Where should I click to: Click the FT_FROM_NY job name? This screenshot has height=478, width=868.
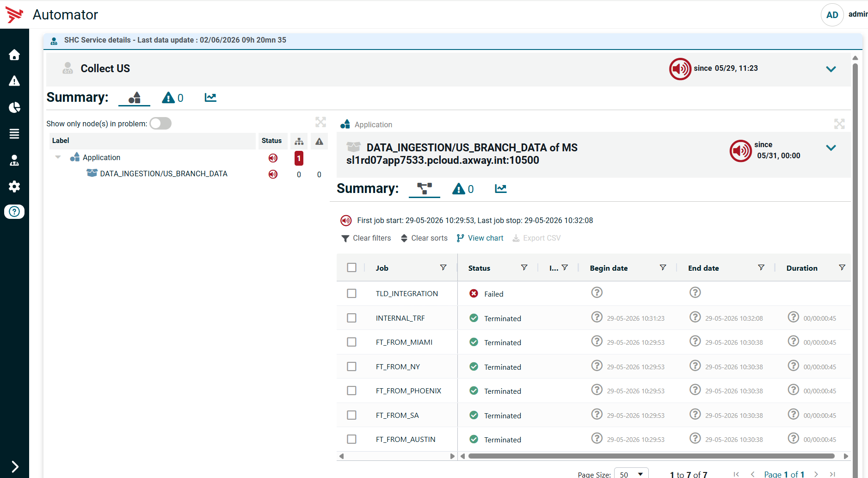pyautogui.click(x=398, y=367)
